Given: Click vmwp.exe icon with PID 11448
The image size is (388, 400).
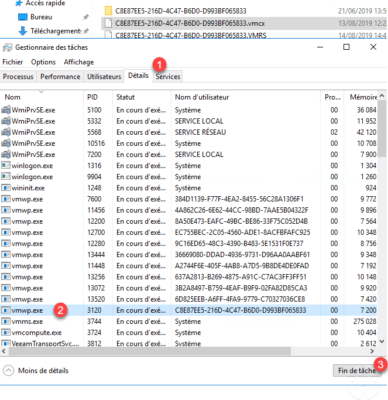Looking at the screenshot, I should click(x=6, y=266).
